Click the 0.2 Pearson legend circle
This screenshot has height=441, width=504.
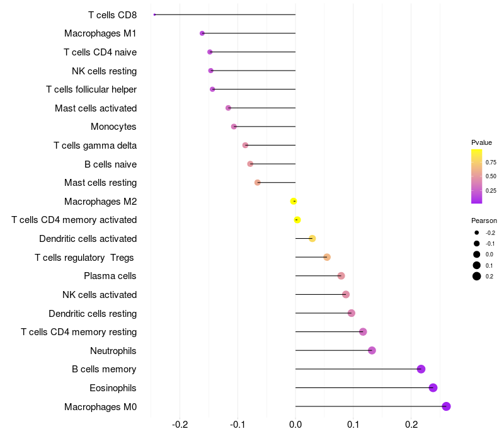point(477,276)
